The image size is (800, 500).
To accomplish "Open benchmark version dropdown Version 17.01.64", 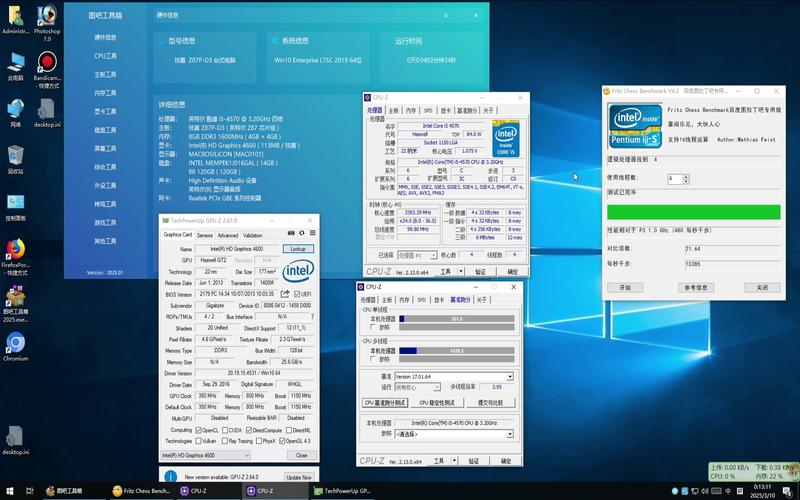I will pos(454,377).
